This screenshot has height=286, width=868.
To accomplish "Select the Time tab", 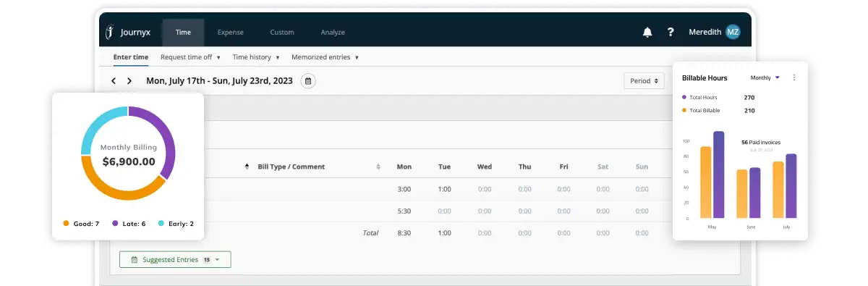I will 183,32.
